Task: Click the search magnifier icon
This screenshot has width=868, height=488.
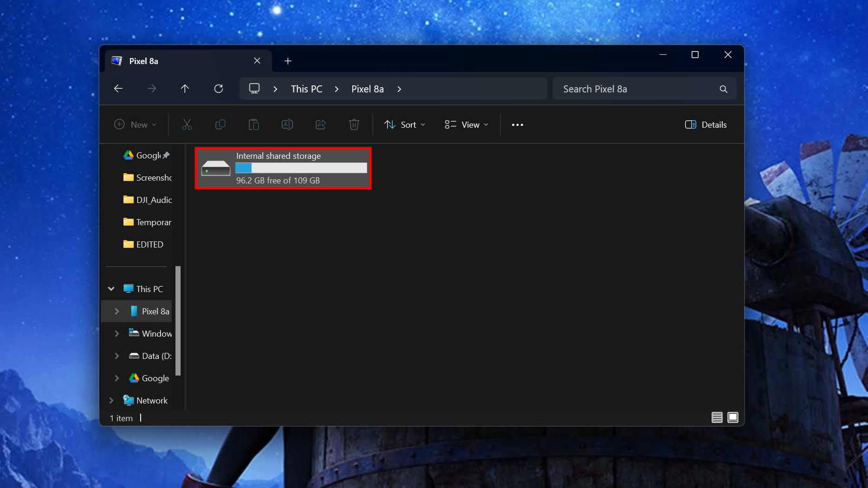Action: coord(723,89)
